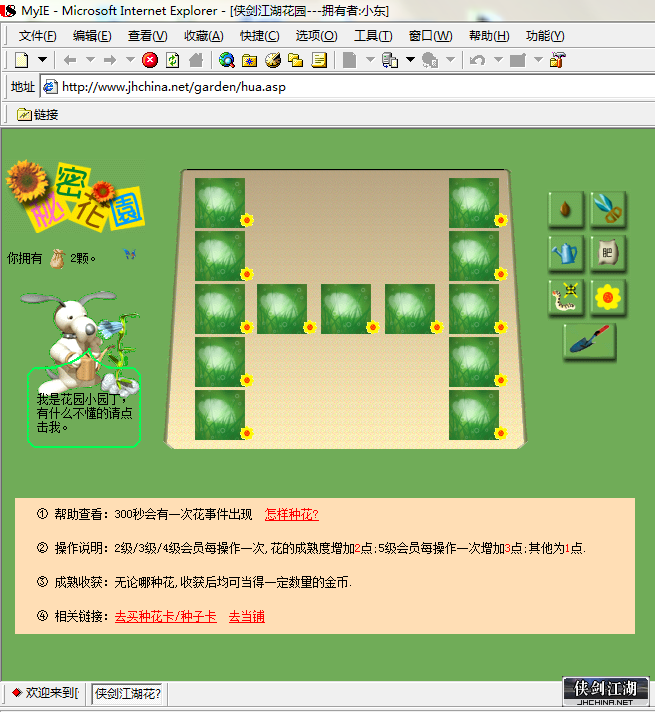Click the center plot of the middle row
This screenshot has width=655, height=712.
pyautogui.click(x=346, y=309)
